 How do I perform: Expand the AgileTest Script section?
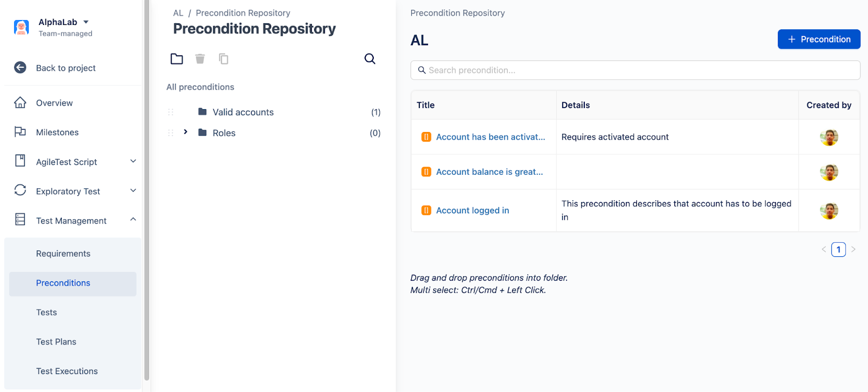click(x=133, y=161)
